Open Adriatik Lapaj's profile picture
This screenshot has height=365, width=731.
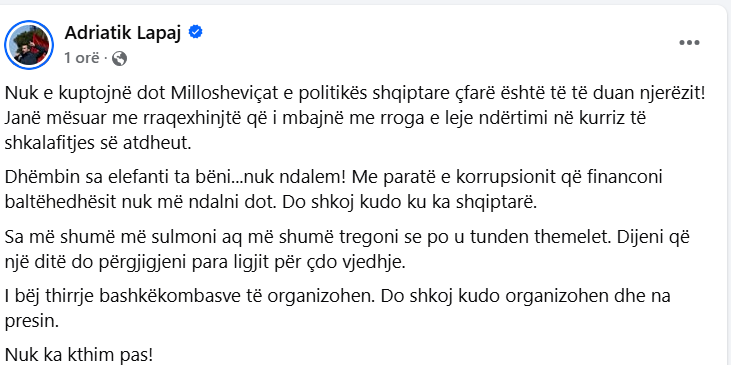pyautogui.click(x=29, y=45)
